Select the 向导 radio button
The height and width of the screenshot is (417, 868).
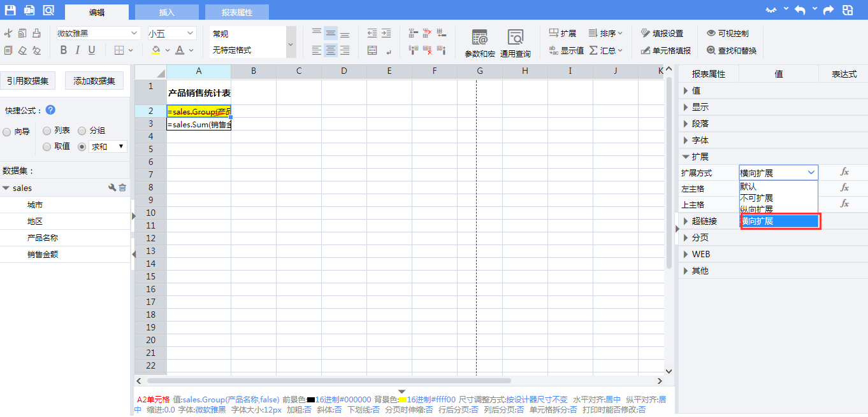coord(7,132)
